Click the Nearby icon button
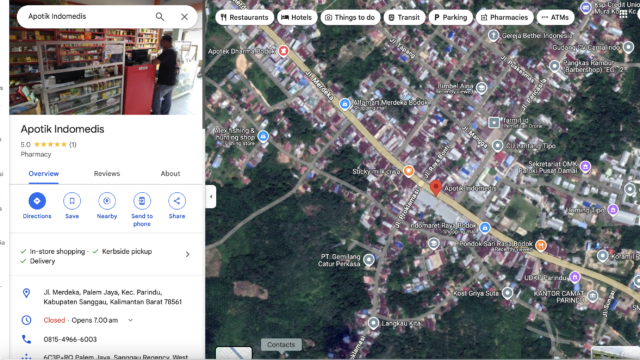 point(107,201)
